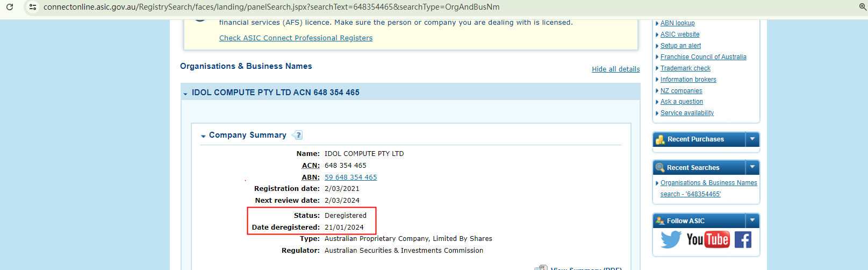Open the Company Summary help question icon
This screenshot has height=270, width=868.
pyautogui.click(x=298, y=135)
